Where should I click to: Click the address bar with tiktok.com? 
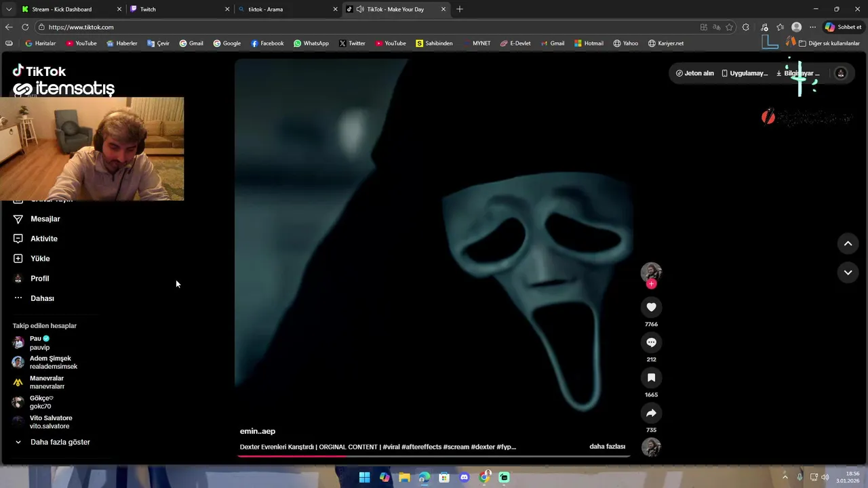click(366, 27)
